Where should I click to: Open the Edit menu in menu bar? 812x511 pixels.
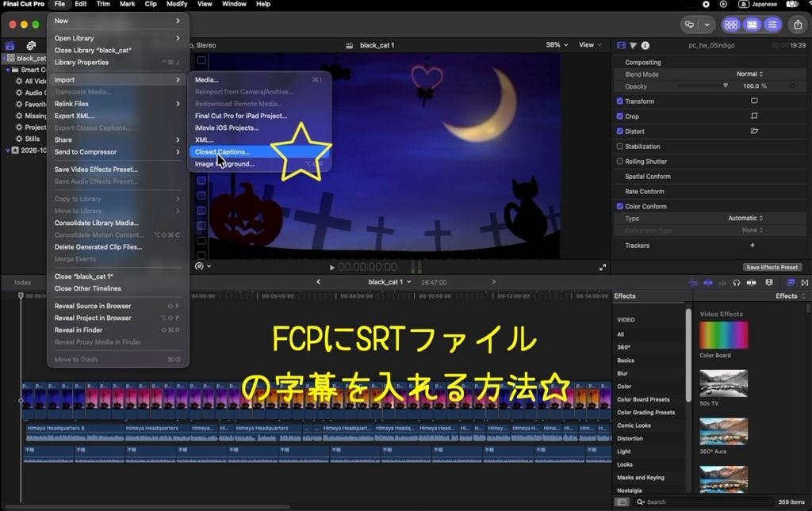point(80,4)
